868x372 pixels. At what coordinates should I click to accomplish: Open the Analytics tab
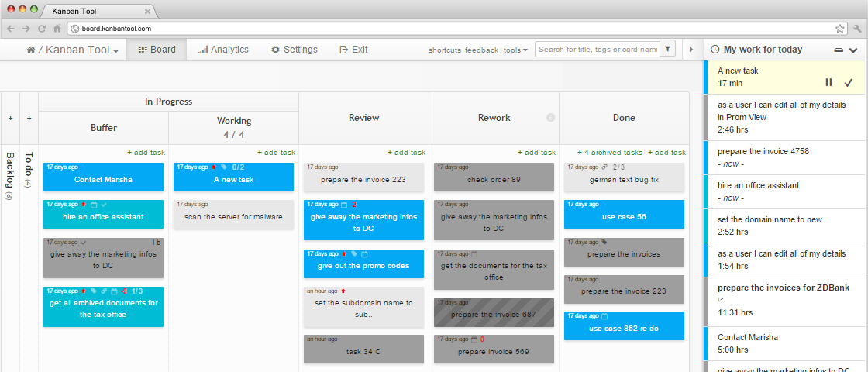(x=223, y=50)
